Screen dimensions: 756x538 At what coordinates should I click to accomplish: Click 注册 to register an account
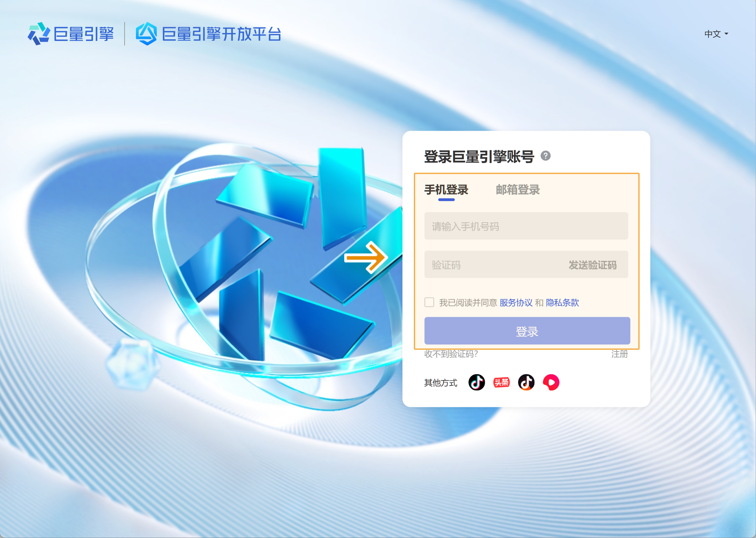619,354
